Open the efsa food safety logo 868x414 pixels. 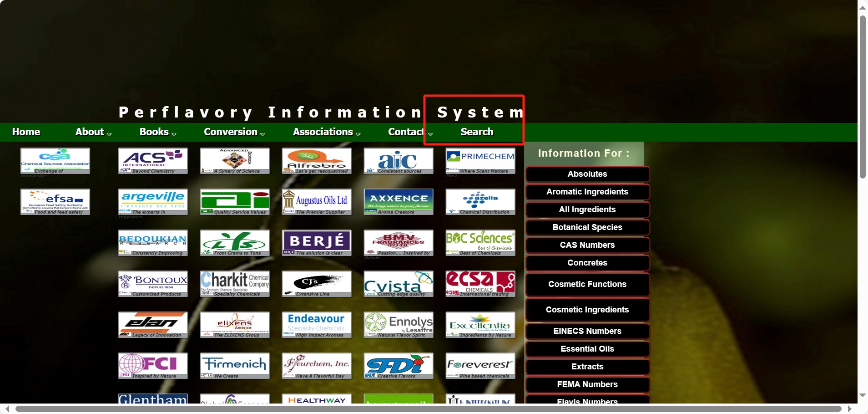click(55, 201)
